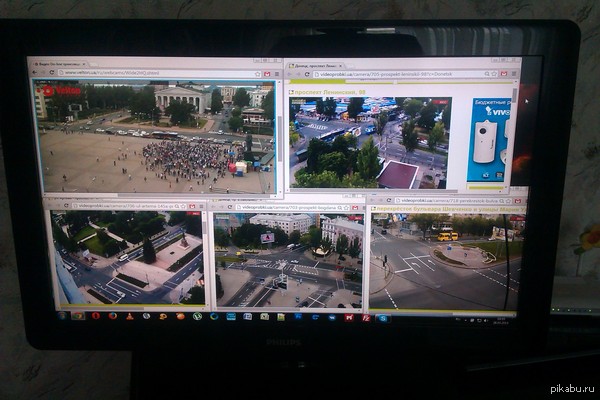This screenshot has height=400, width=600.
Task: Click the bookmark star in the videoprobki Donetsk window
Action: [x=494, y=74]
